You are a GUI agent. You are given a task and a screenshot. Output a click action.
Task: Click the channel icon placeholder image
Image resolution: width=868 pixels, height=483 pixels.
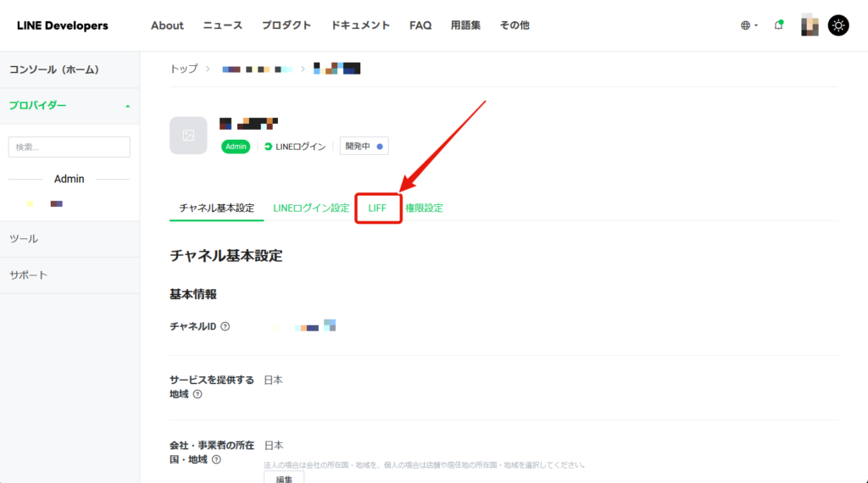pos(188,136)
